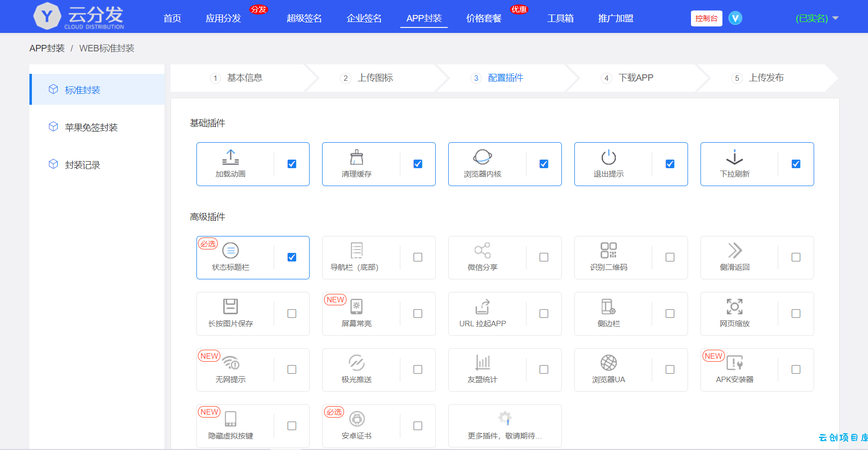Click the 屏幕常亮 icon

point(356,306)
